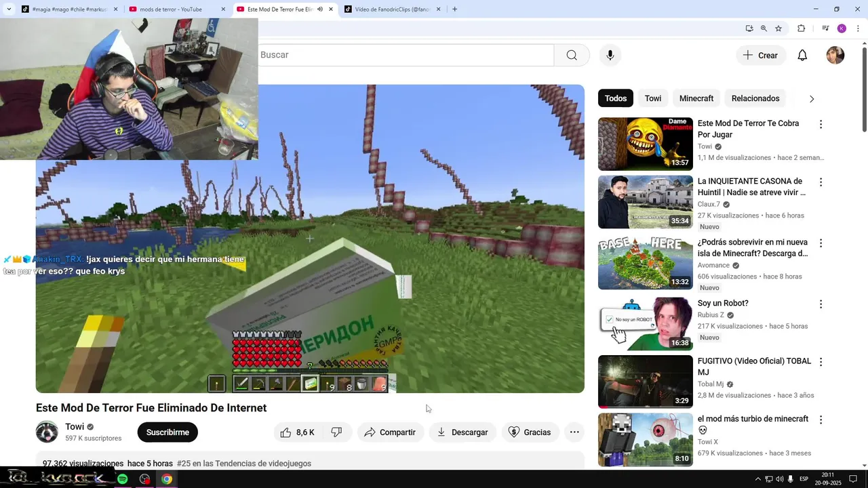Click the main video player

point(310,239)
